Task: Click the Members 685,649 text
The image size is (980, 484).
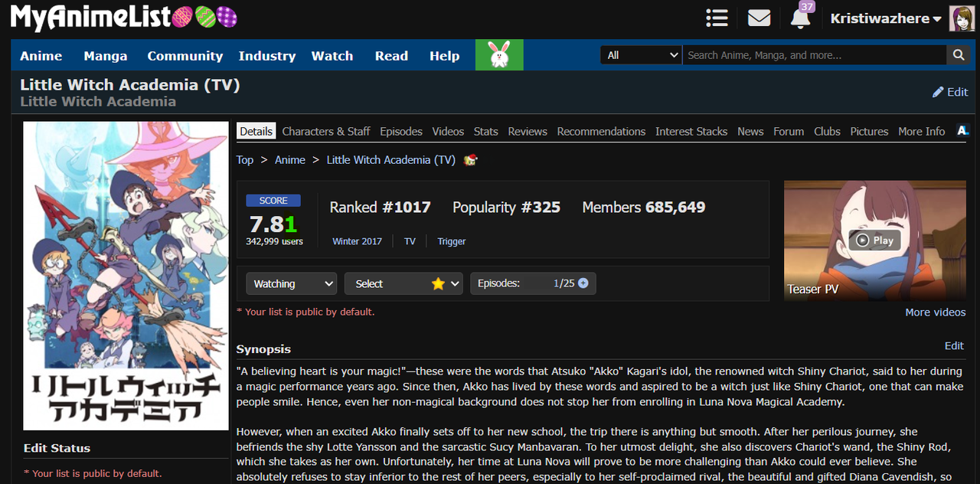Action: [644, 207]
